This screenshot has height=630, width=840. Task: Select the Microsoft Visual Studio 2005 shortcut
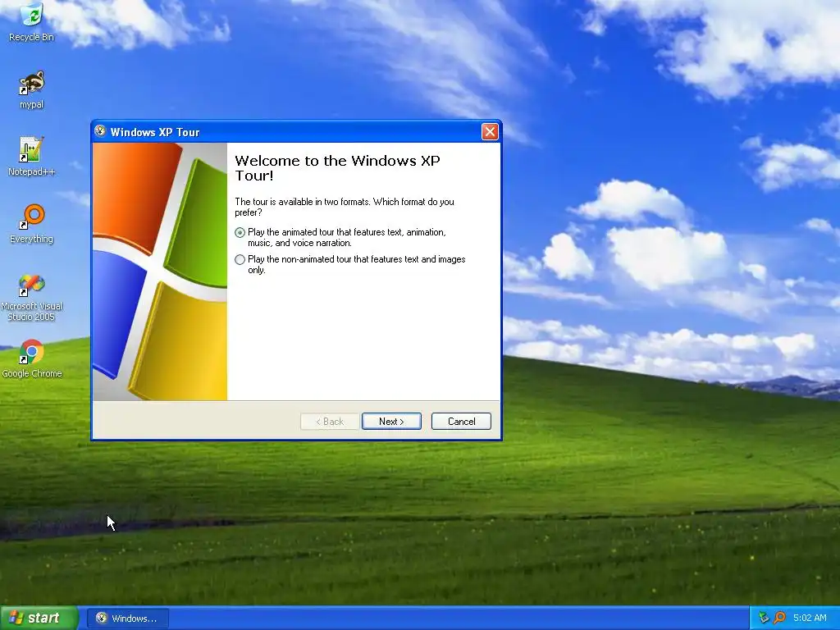[x=32, y=297]
